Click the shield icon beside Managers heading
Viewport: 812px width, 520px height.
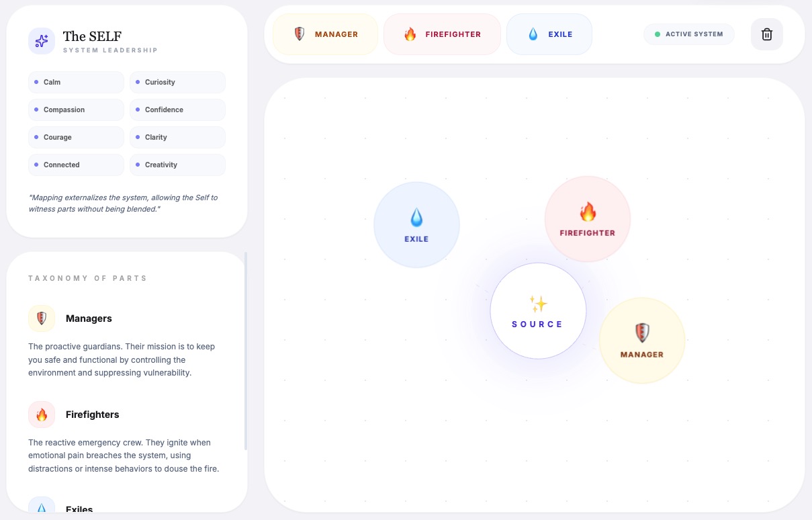42,318
